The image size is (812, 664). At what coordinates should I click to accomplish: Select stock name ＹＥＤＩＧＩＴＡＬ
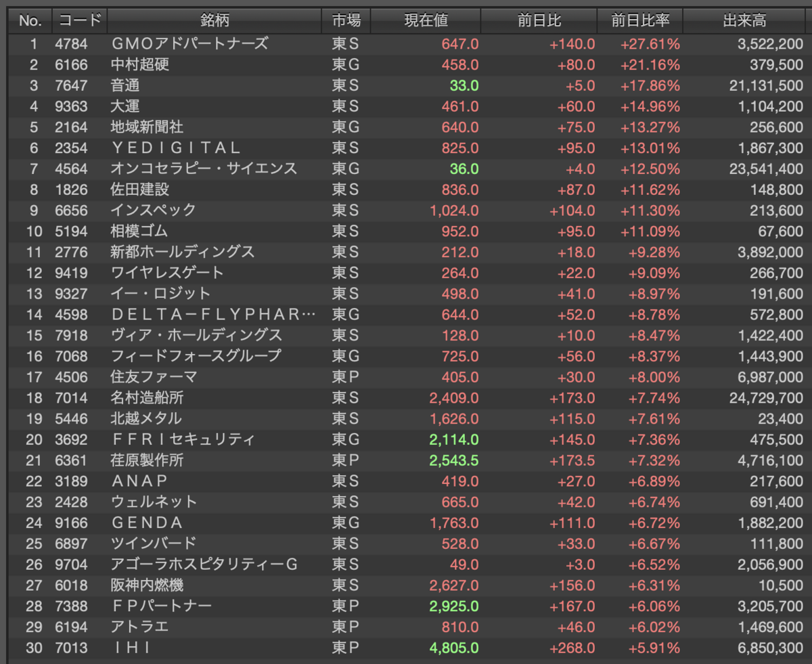click(176, 148)
